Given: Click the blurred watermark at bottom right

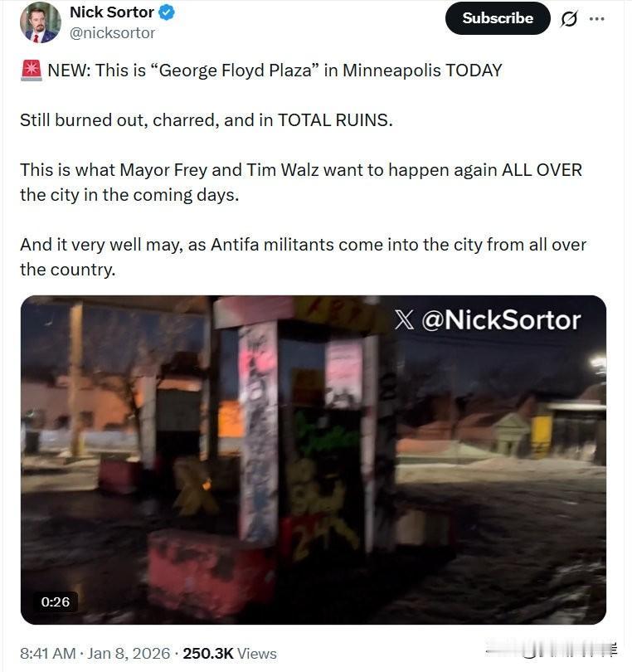Looking at the screenshot, I should coord(552,650).
